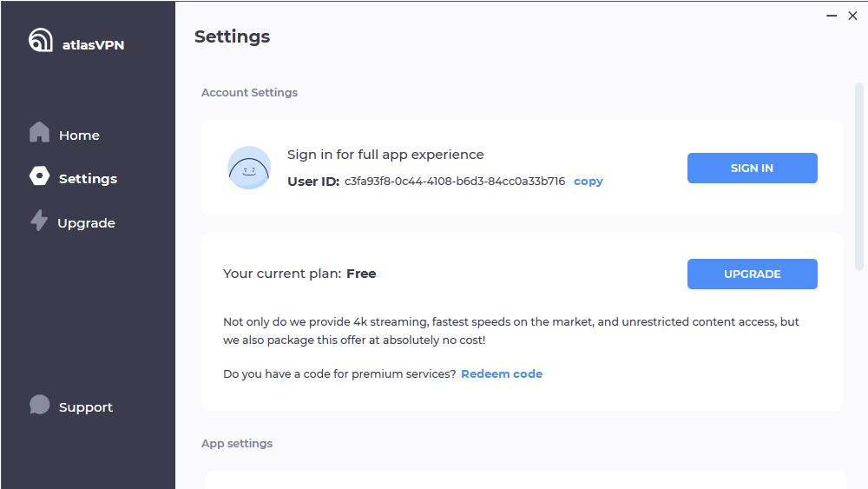
Task: Click the 'Sign in for full app experience' text
Action: [385, 155]
